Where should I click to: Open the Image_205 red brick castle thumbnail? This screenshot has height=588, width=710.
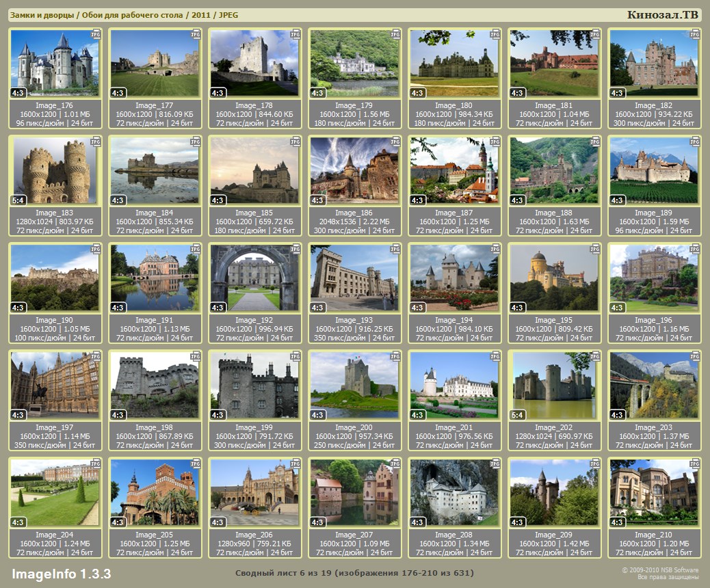(x=155, y=492)
